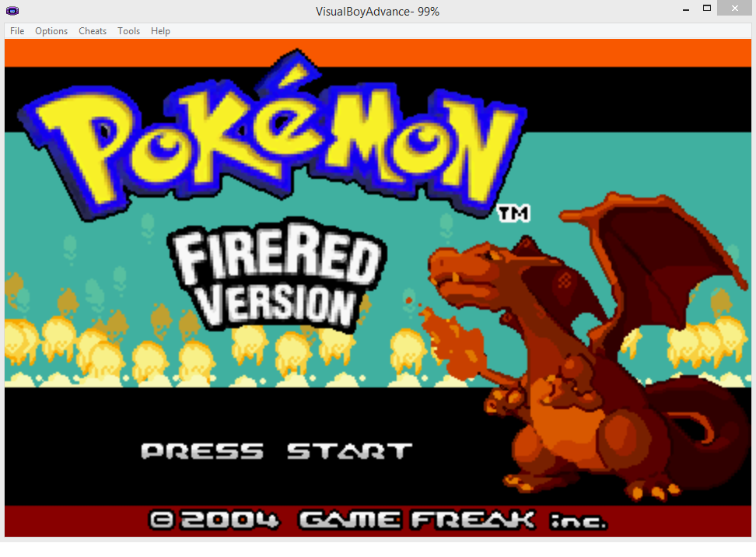Open the Cheats menu
The height and width of the screenshot is (557, 756).
(93, 31)
